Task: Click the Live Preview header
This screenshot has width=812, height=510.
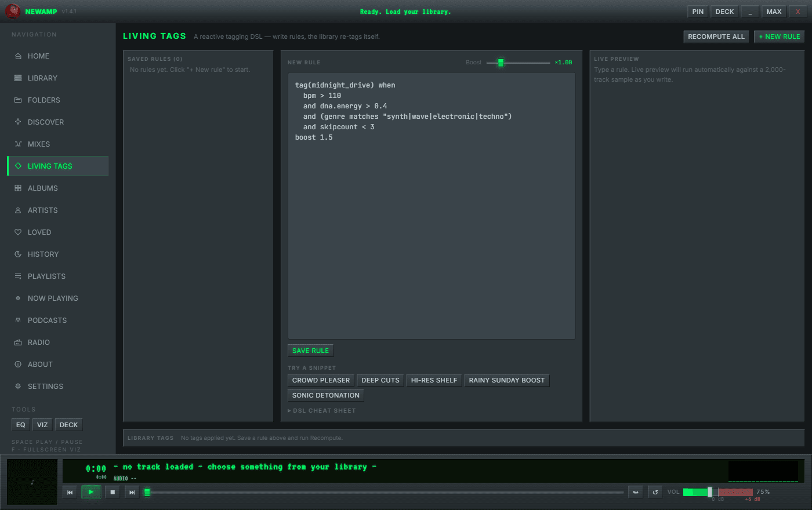Action: [x=617, y=59]
